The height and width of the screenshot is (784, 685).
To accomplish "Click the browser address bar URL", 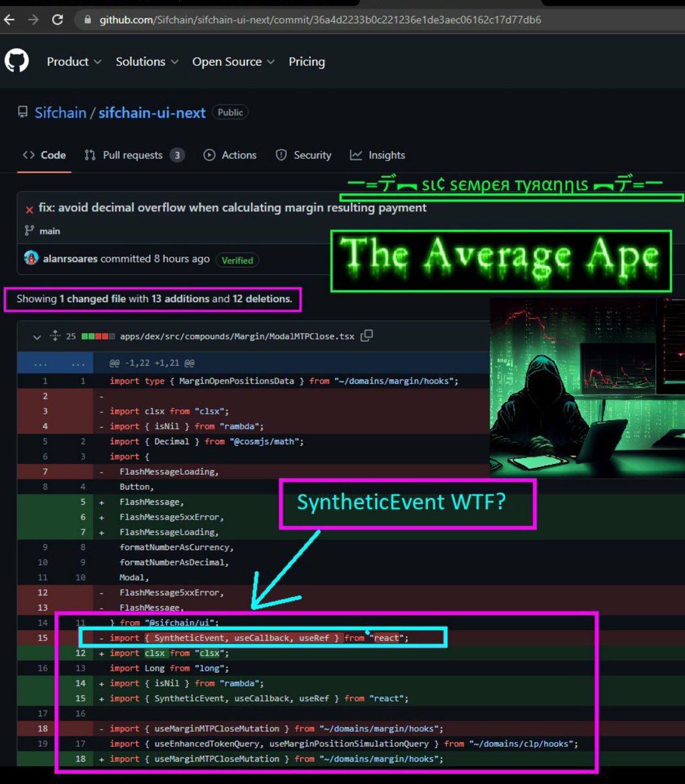I will (x=320, y=20).
